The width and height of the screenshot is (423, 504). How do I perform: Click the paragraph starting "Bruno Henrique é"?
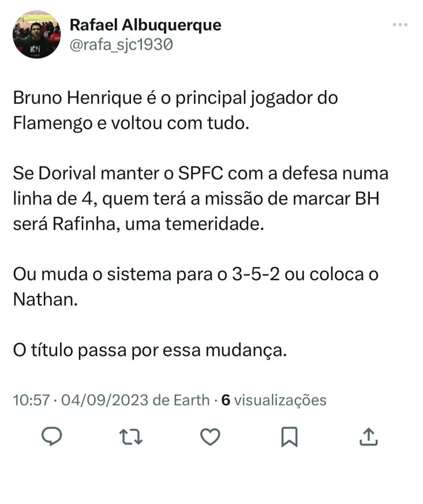175,110
